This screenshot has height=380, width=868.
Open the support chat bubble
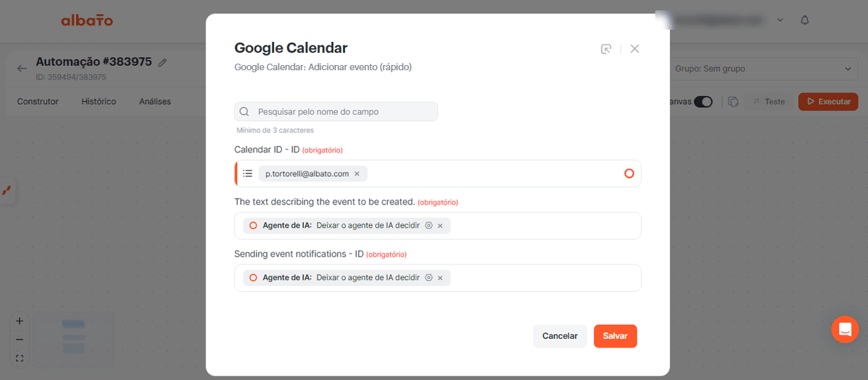click(845, 329)
